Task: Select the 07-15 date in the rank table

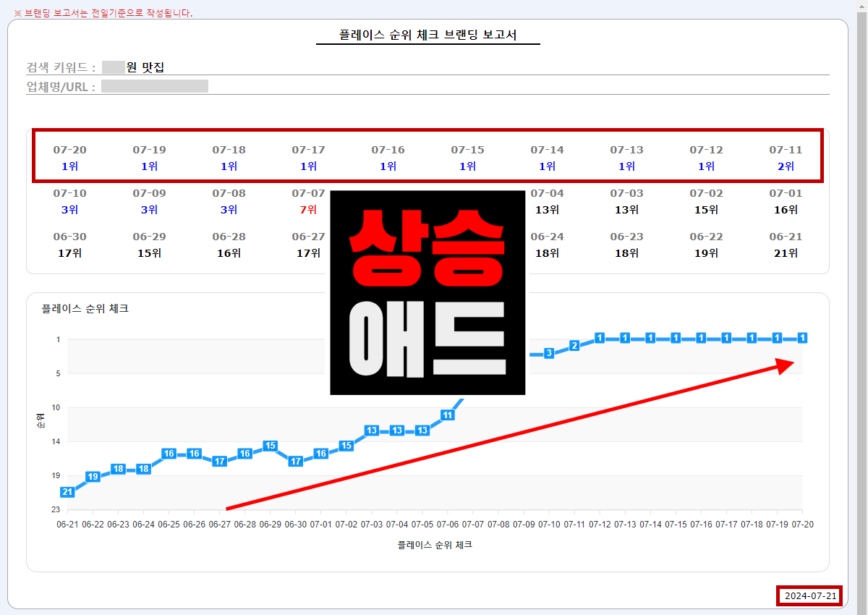Action: click(468, 150)
